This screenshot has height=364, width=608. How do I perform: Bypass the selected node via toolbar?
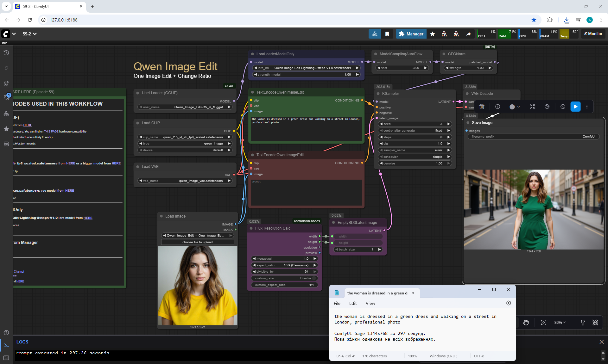coord(563,107)
